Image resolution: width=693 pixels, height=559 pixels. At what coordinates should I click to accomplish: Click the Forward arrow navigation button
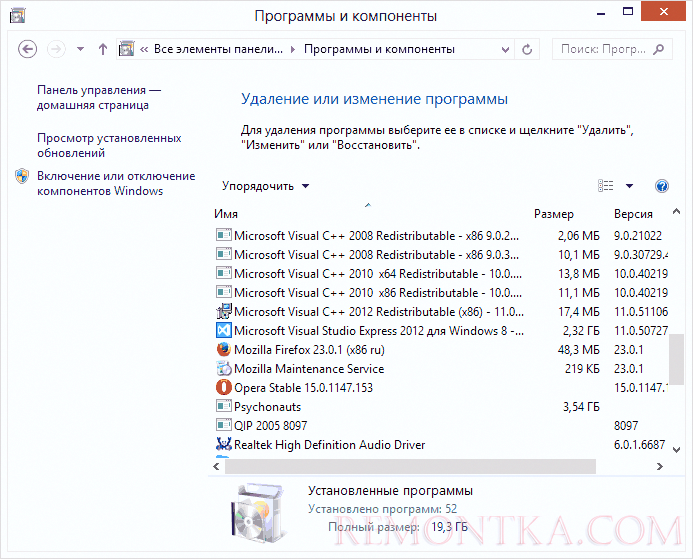tap(56, 49)
